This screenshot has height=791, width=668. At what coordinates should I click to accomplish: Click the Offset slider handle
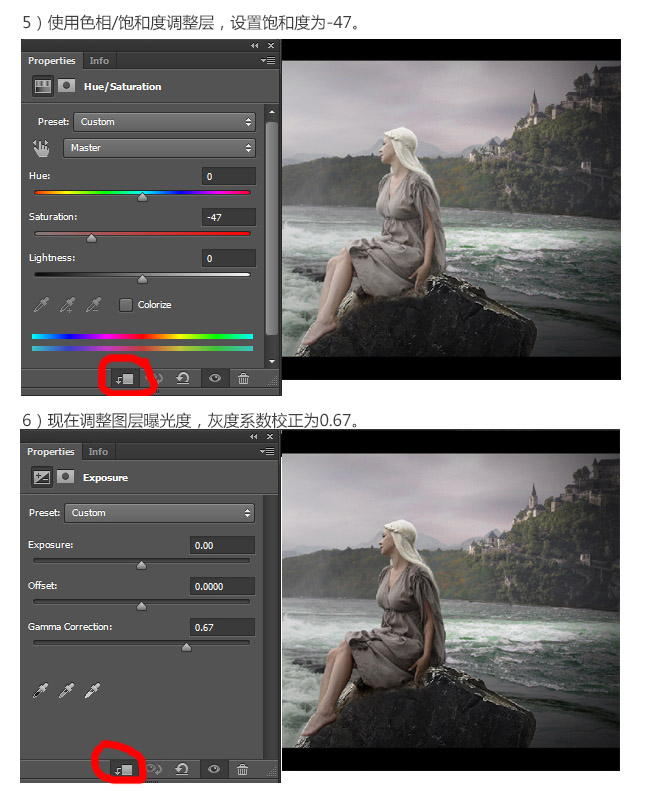[x=141, y=606]
